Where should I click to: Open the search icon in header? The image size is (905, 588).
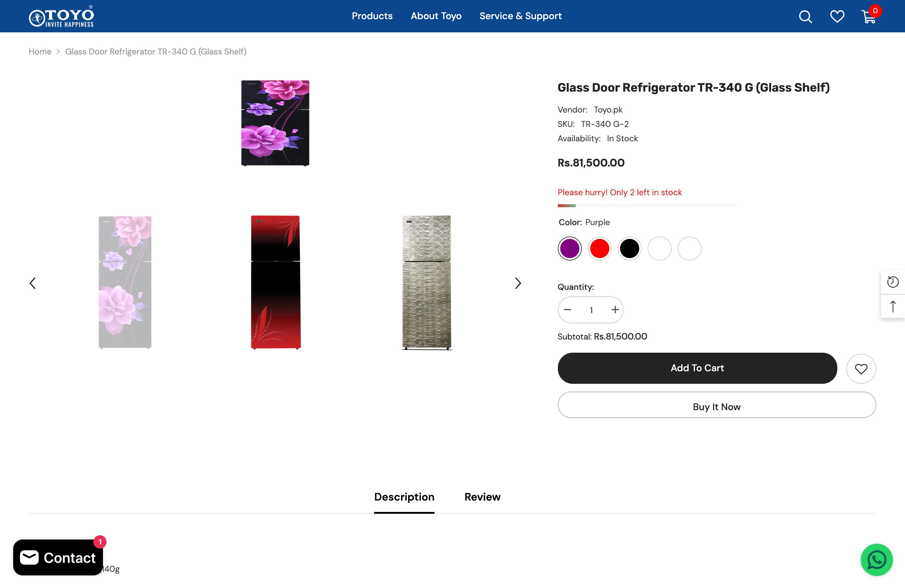click(x=805, y=16)
